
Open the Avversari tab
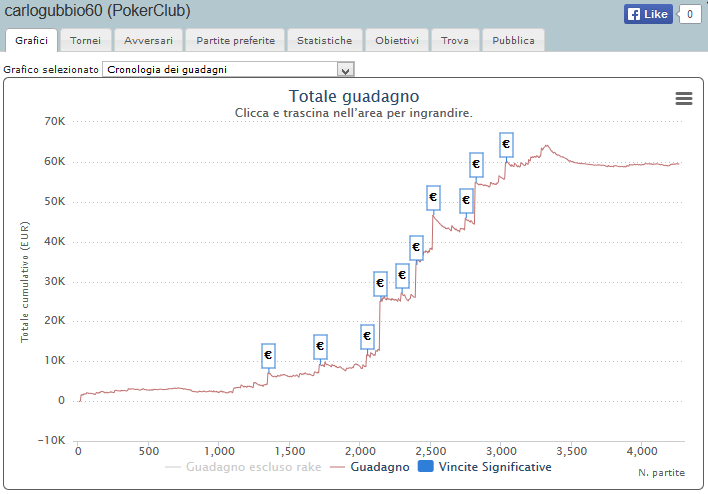click(x=148, y=41)
